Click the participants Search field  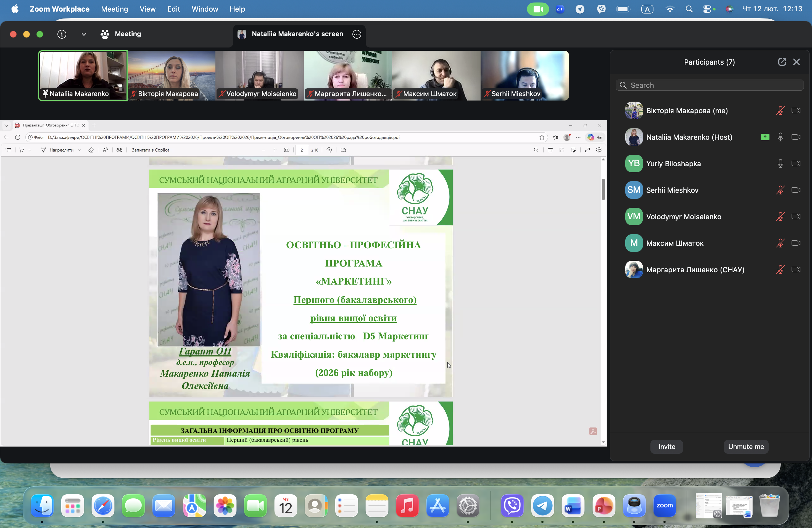(x=710, y=85)
